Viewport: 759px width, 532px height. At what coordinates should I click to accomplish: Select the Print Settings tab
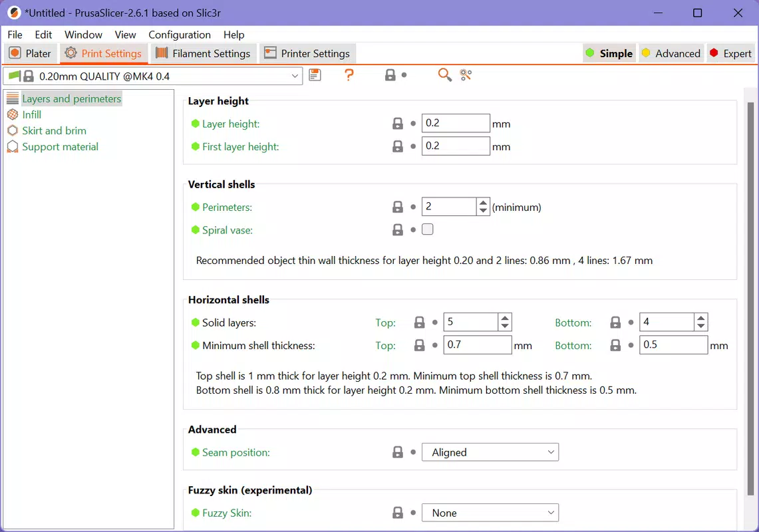click(104, 53)
